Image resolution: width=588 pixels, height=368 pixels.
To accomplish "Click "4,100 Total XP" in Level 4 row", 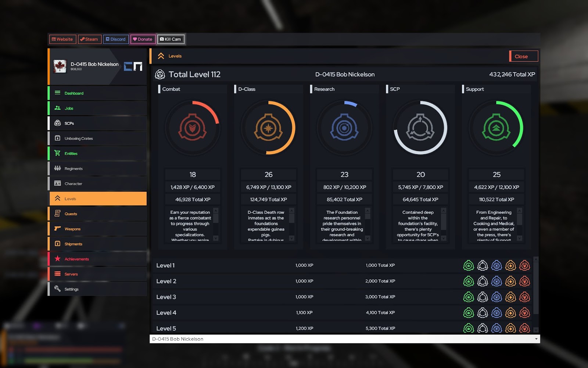I will pyautogui.click(x=380, y=312).
